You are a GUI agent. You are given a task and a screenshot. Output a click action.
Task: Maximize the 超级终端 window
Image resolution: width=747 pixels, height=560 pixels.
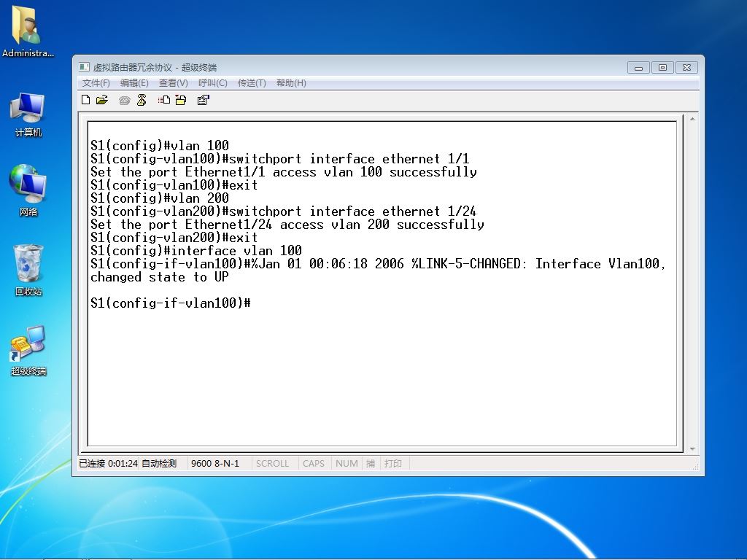[x=662, y=68]
